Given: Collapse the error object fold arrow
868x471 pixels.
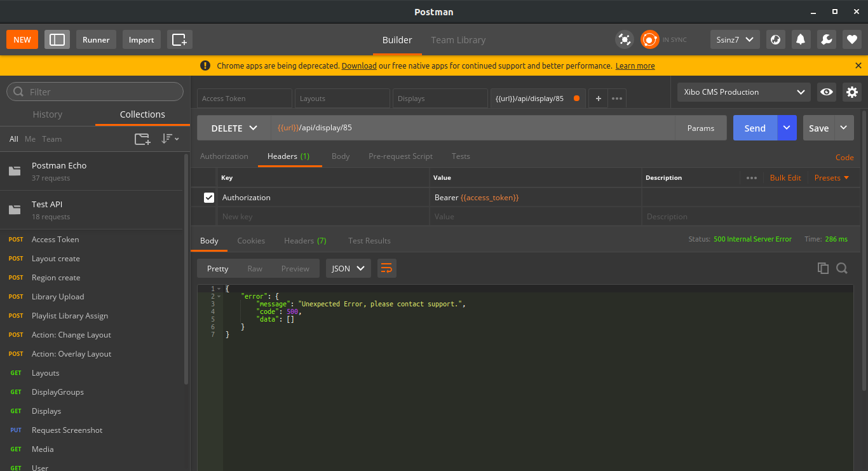Looking at the screenshot, I should [x=219, y=296].
